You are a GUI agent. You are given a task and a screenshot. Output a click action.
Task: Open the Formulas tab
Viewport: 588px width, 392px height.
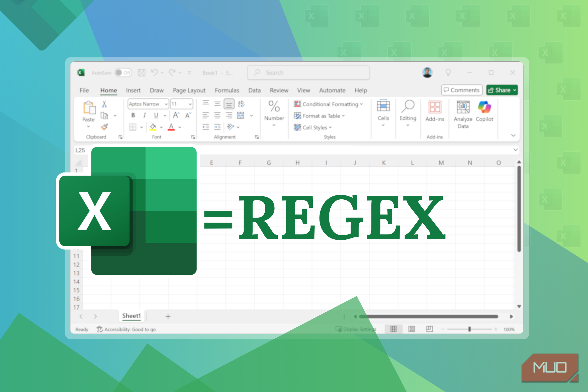pos(227,90)
